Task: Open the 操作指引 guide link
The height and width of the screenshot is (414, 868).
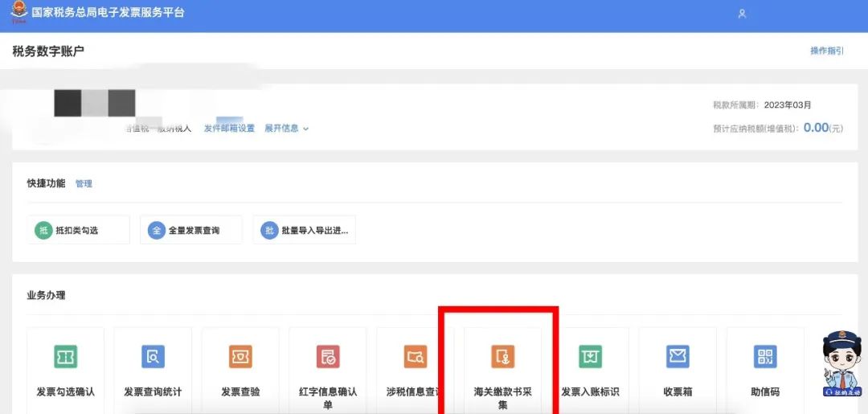Action: click(826, 51)
